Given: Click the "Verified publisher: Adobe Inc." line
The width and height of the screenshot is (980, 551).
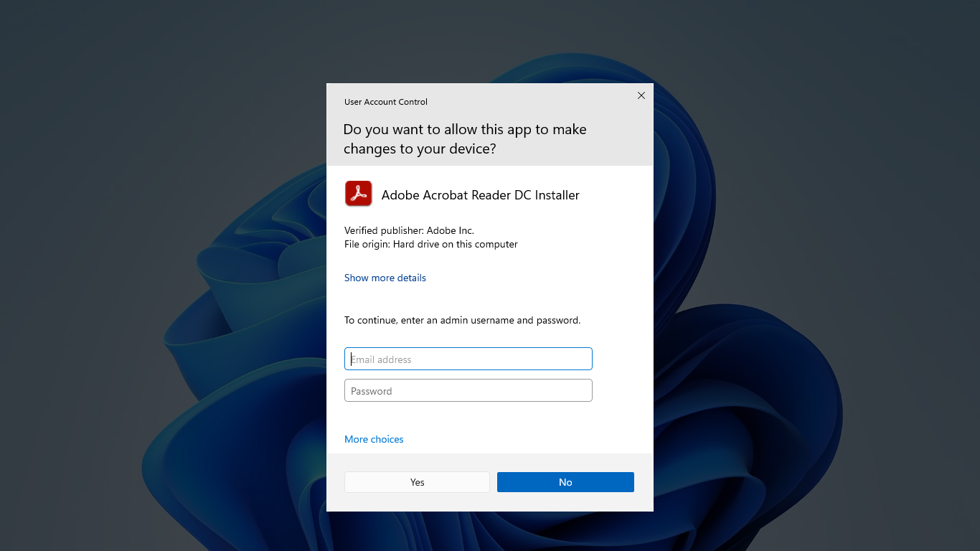Looking at the screenshot, I should click(409, 230).
